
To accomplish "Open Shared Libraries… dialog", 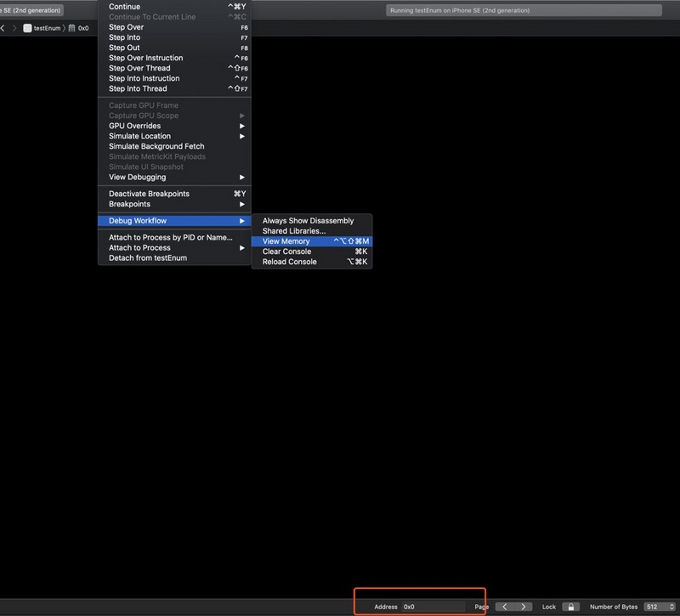I will click(x=293, y=231).
